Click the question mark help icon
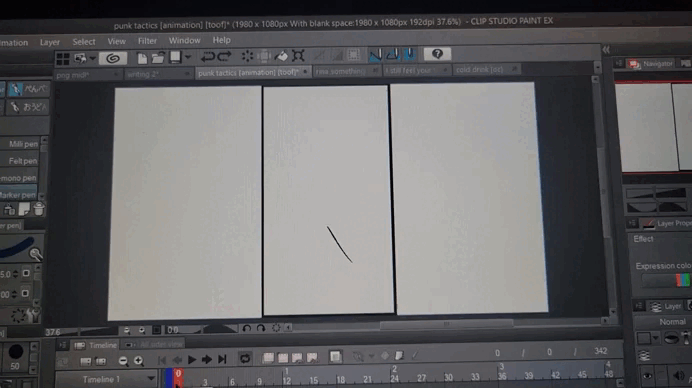Image resolution: width=692 pixels, height=388 pixels. click(437, 54)
